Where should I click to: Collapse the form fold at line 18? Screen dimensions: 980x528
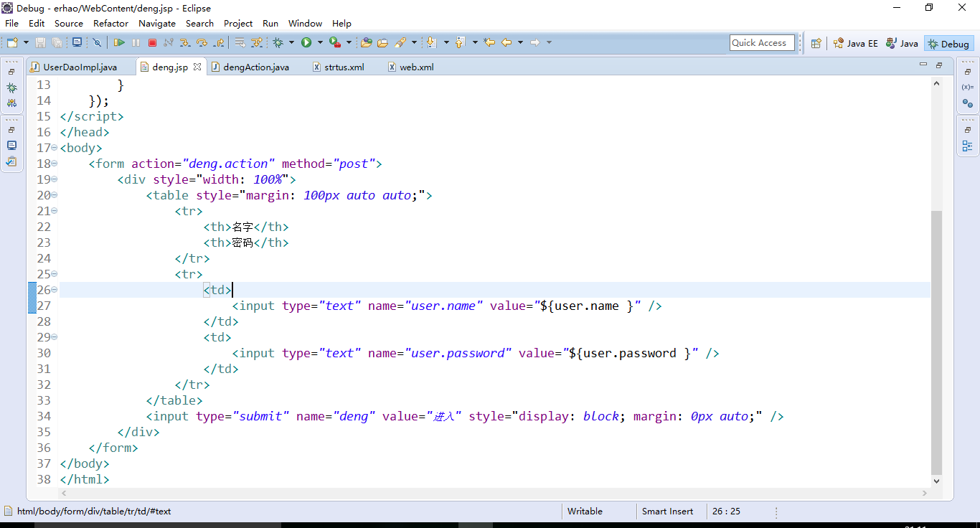pyautogui.click(x=55, y=164)
